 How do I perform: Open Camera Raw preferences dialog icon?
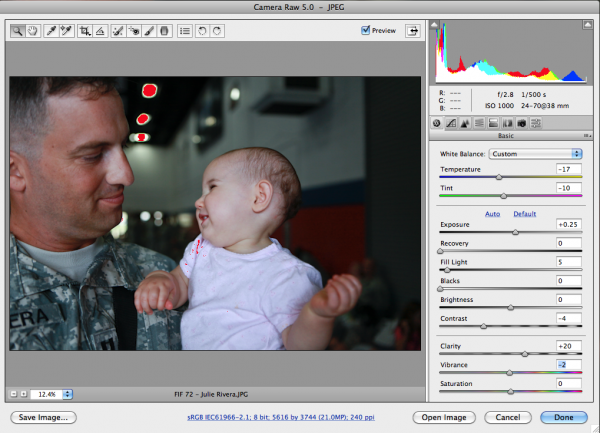184,31
